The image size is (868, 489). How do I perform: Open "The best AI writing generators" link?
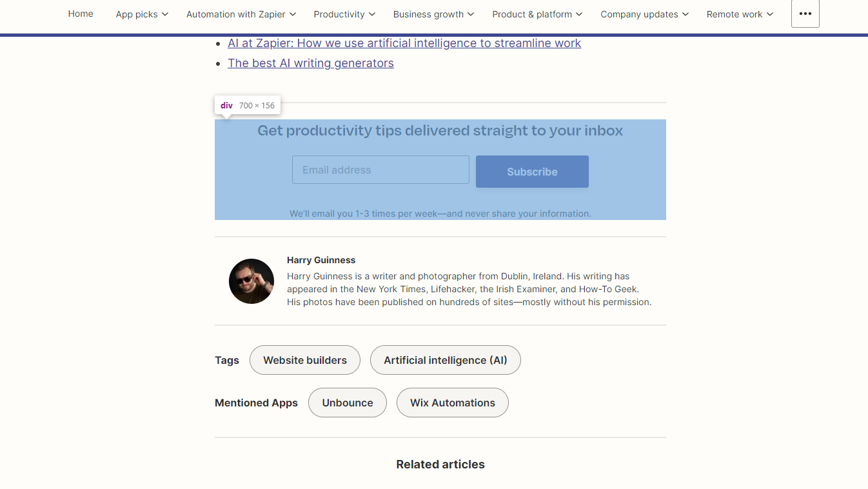click(x=310, y=63)
